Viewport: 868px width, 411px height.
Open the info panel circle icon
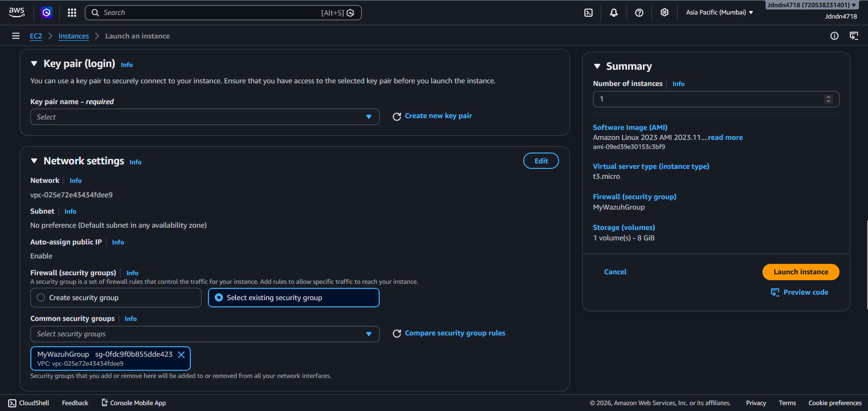(x=834, y=36)
